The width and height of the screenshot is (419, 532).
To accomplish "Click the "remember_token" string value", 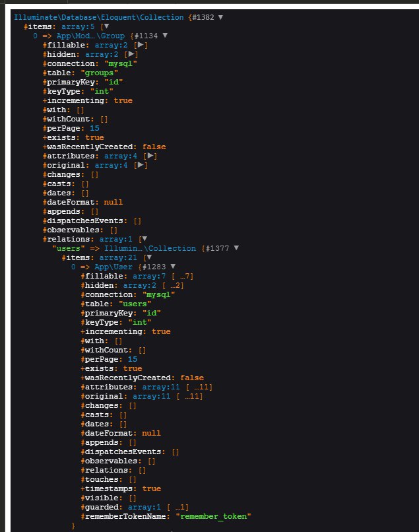I will pos(213,516).
